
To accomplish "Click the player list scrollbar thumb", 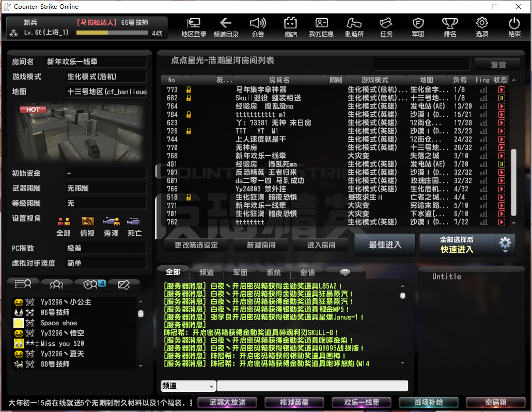I will tap(141, 313).
